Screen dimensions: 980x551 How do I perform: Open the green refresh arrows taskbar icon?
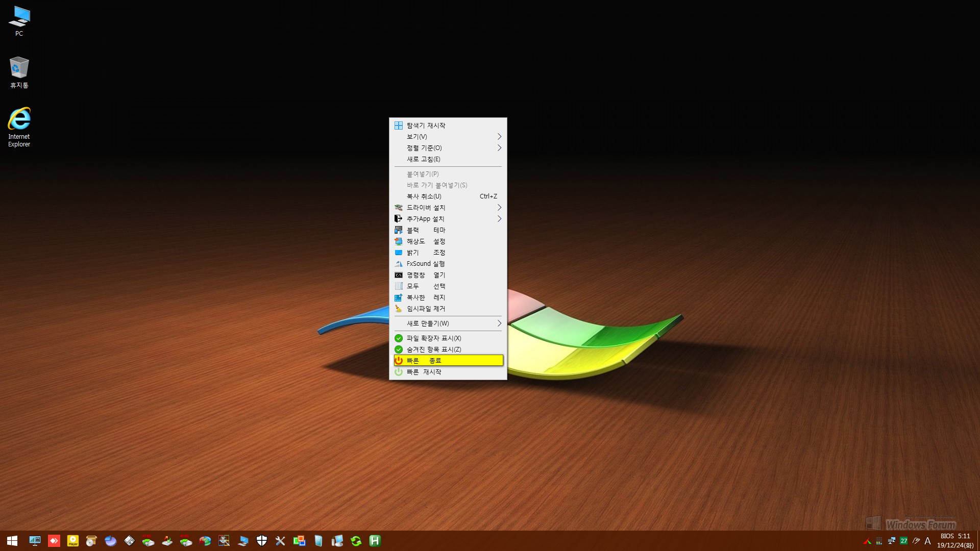tap(356, 541)
